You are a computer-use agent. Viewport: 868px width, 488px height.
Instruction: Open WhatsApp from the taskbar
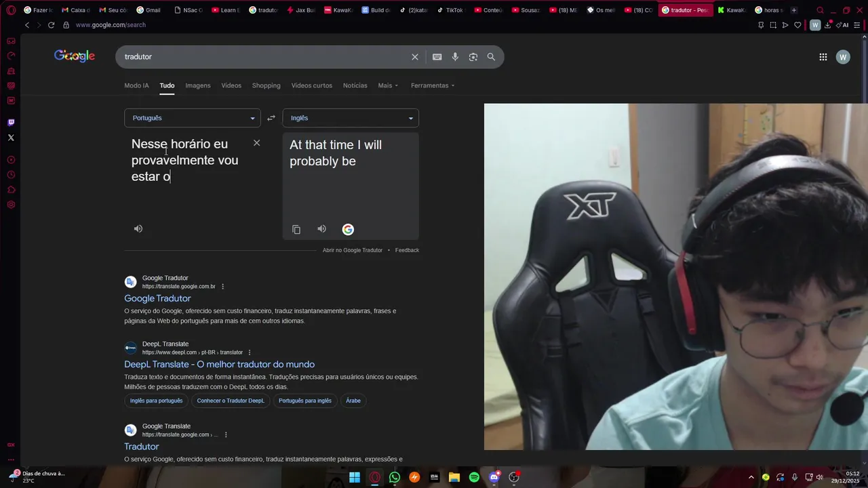pyautogui.click(x=395, y=477)
